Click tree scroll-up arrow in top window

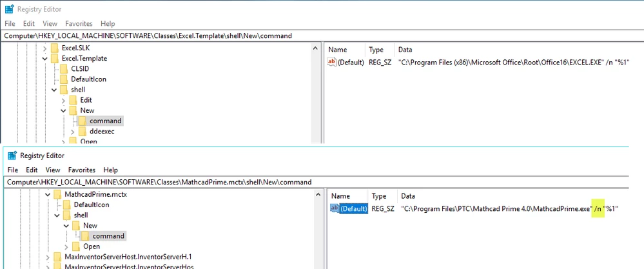pyautogui.click(x=315, y=49)
